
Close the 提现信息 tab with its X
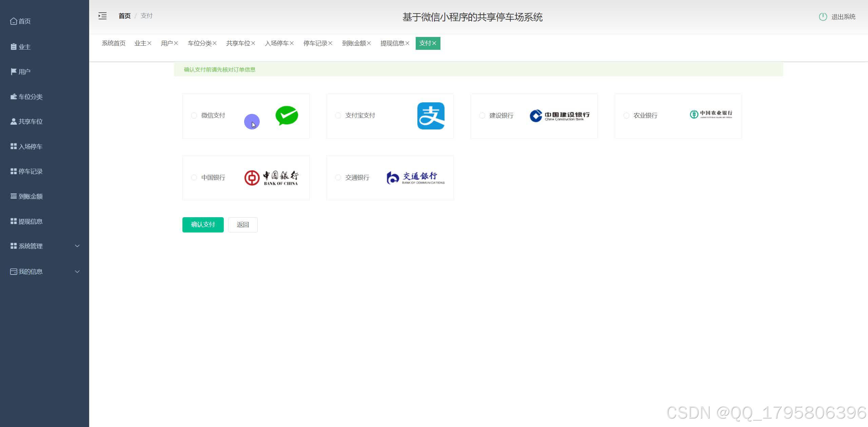click(x=408, y=43)
